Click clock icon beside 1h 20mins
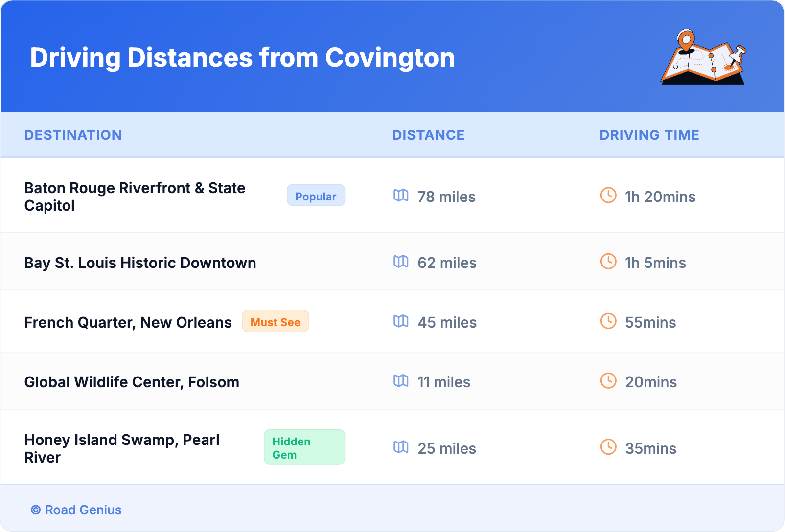This screenshot has height=532, width=785. 608,196
